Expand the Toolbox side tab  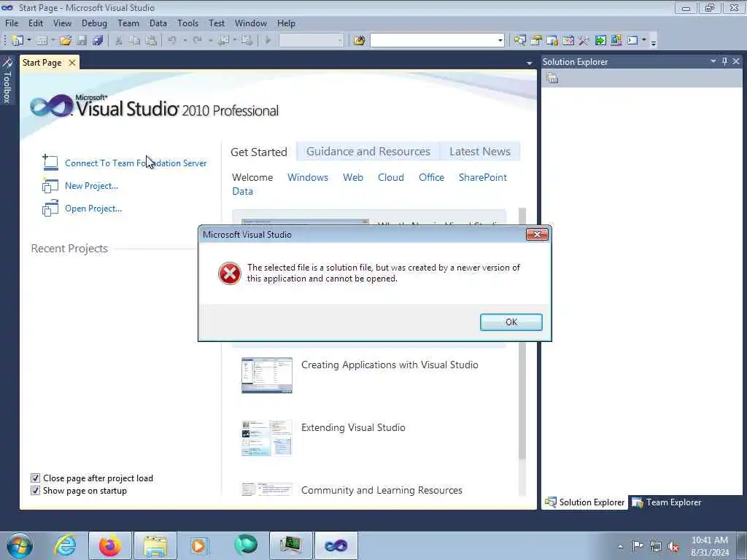(x=7, y=80)
